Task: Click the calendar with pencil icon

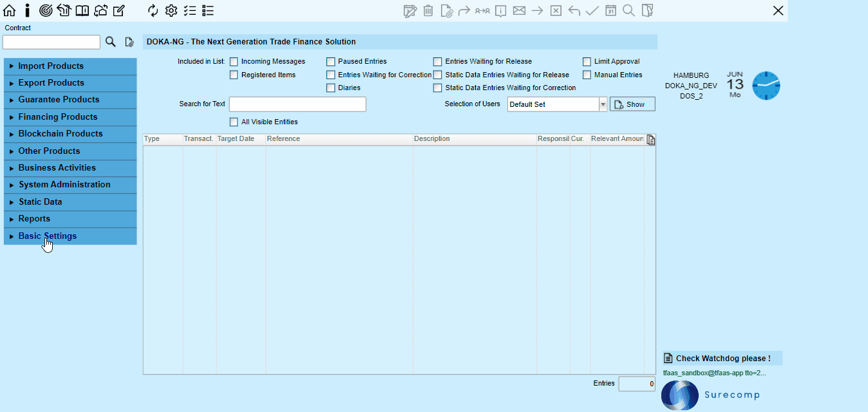Action: (410, 10)
